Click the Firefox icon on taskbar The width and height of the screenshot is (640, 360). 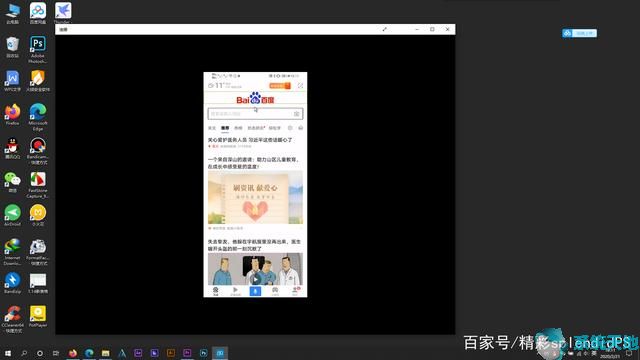tap(73, 353)
